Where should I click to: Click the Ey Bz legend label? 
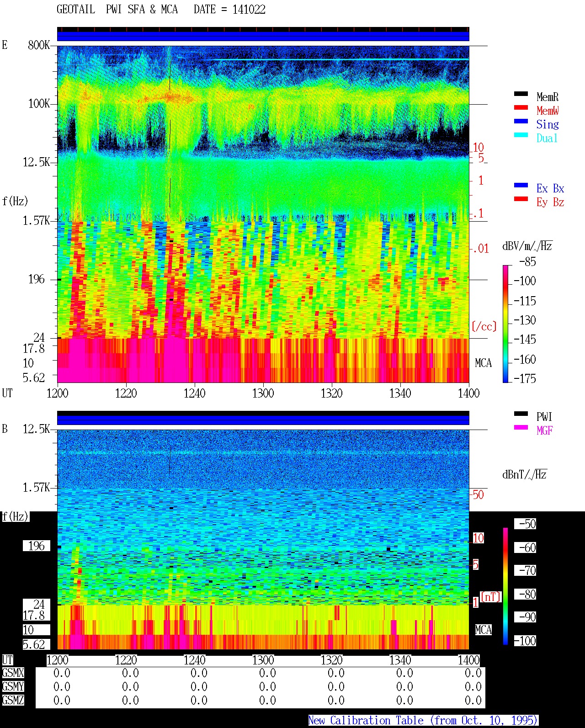pyautogui.click(x=550, y=202)
